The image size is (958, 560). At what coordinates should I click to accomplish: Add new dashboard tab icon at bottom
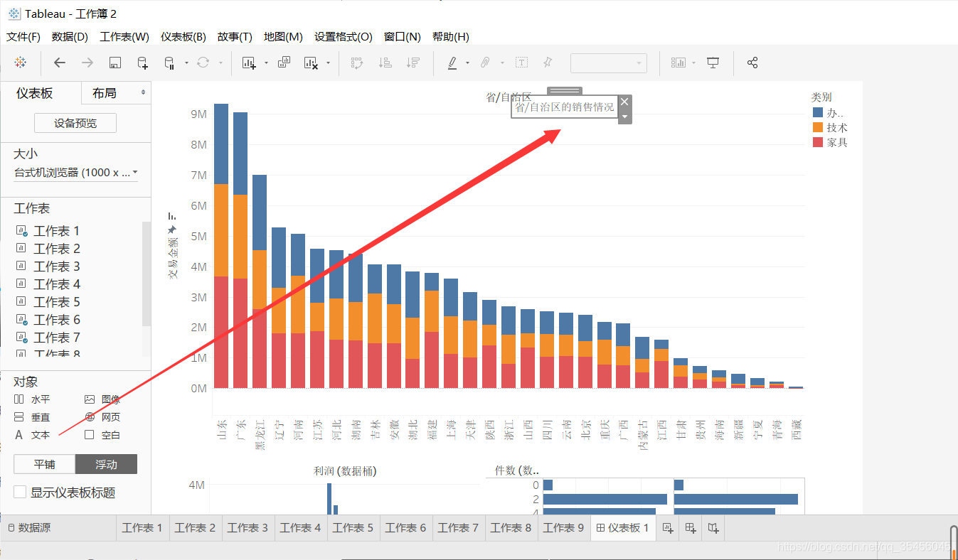pyautogui.click(x=691, y=527)
